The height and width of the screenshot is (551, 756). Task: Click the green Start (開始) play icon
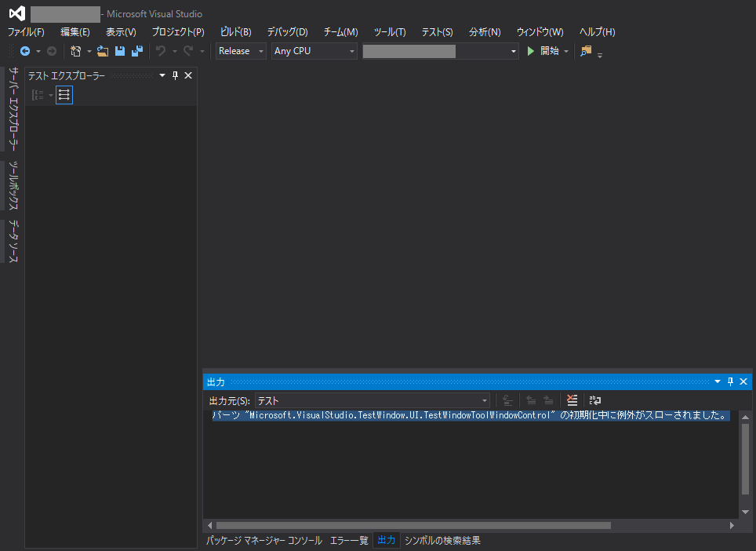point(530,51)
